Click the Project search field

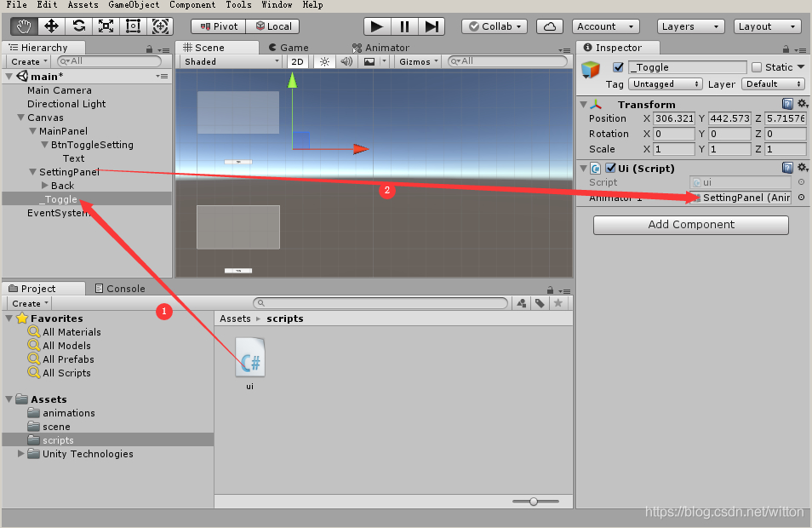tap(380, 303)
